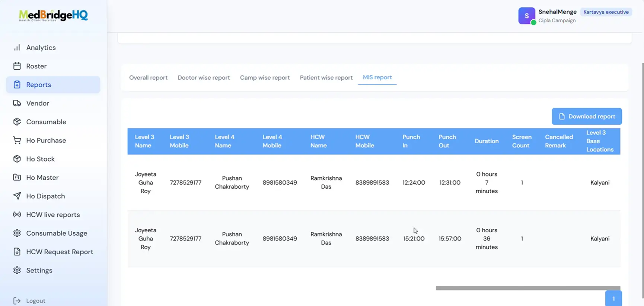The width and height of the screenshot is (644, 306).
Task: Click page 1 pagination button
Action: (x=613, y=299)
